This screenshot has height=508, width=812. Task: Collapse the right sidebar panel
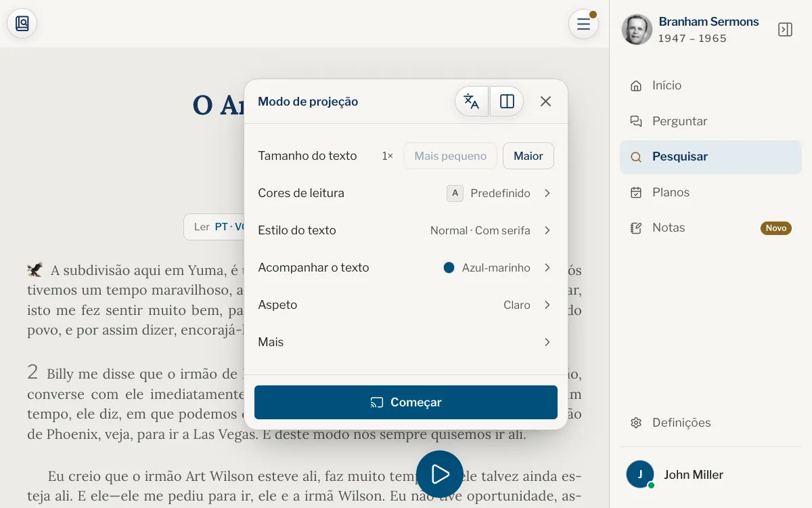785,30
